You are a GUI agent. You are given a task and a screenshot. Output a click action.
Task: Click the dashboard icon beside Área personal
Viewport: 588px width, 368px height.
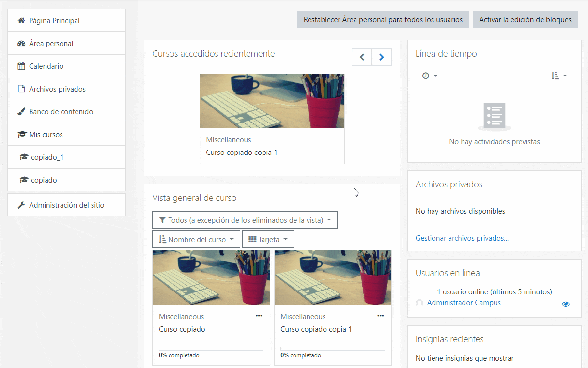coord(21,44)
